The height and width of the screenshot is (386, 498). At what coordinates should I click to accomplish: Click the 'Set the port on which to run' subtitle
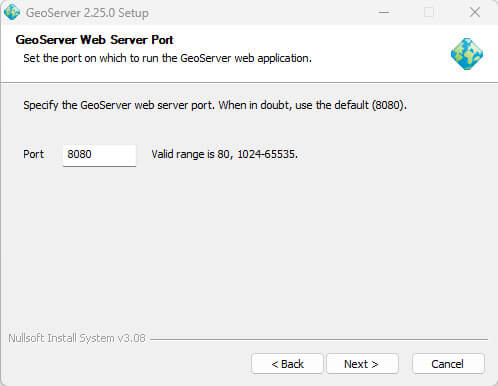(x=167, y=58)
